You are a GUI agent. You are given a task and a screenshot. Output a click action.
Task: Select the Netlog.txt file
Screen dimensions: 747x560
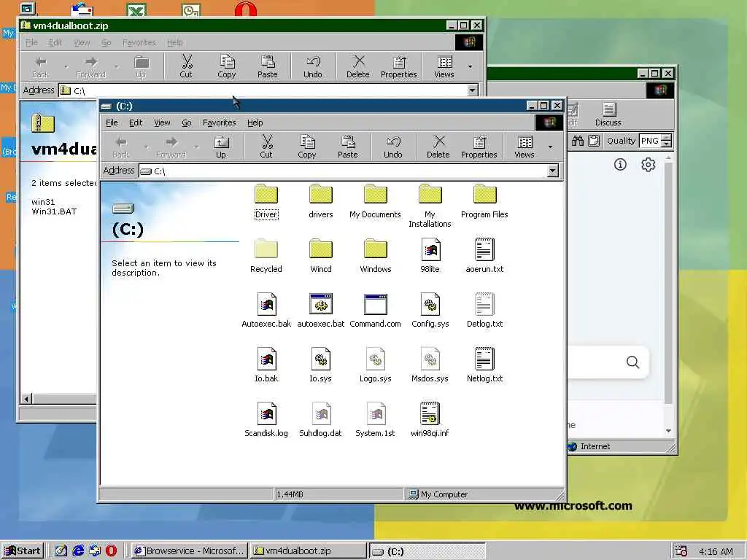(484, 365)
